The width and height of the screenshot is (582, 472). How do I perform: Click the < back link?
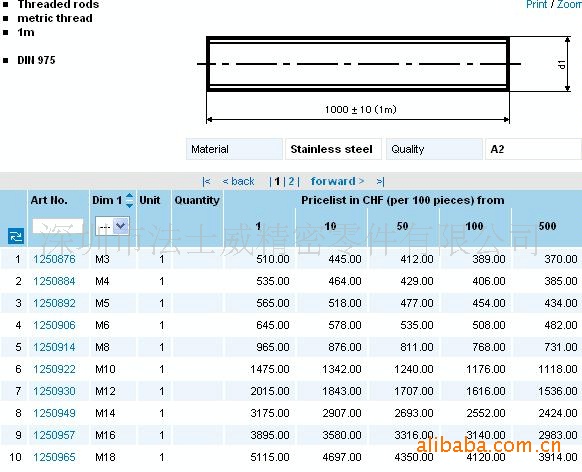[238, 181]
